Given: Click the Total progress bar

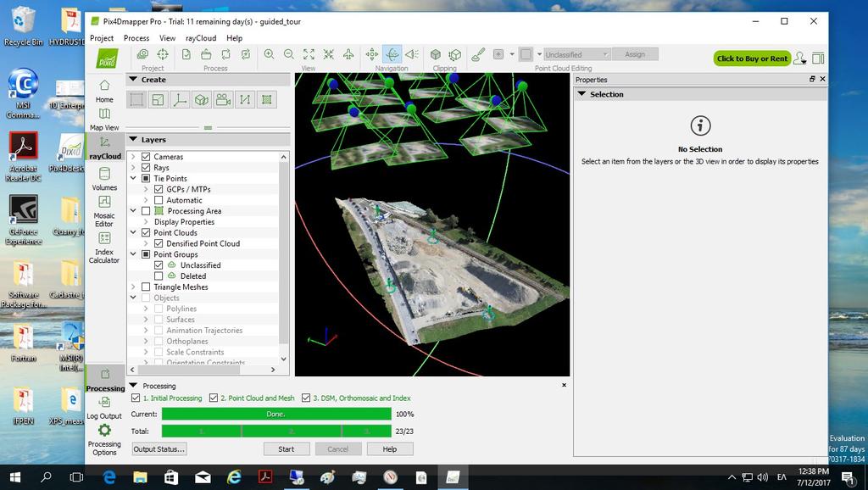Looking at the screenshot, I should 276,431.
